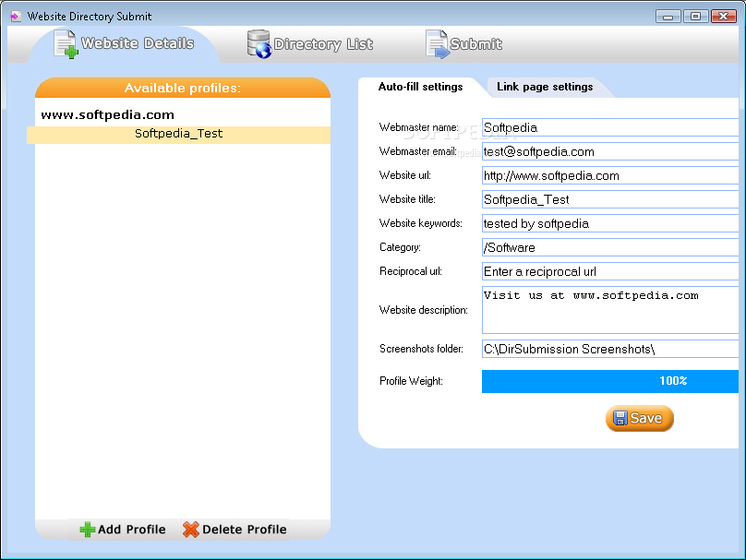Select the Softpedia_Test profile

point(179,135)
